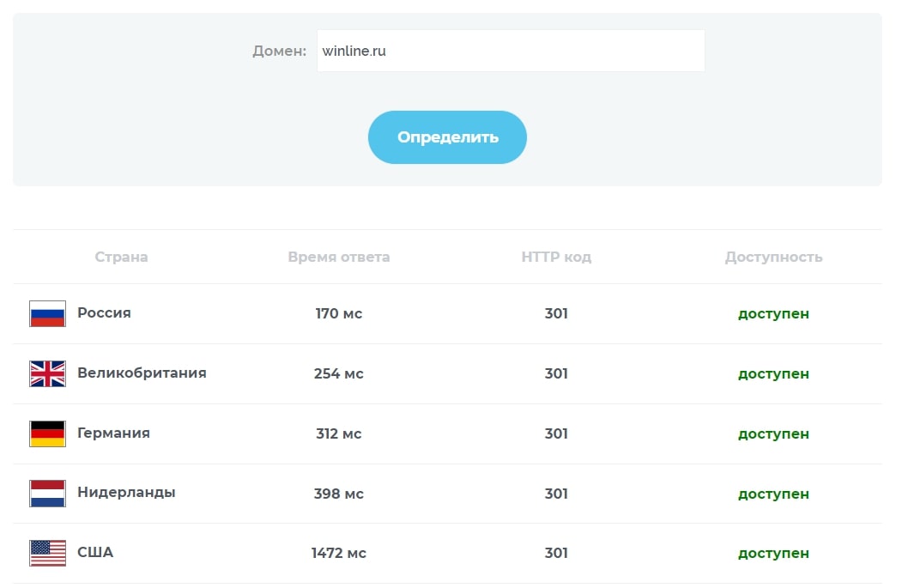Click the Germany flag icon
Screen dimensions: 908x588
[47, 433]
